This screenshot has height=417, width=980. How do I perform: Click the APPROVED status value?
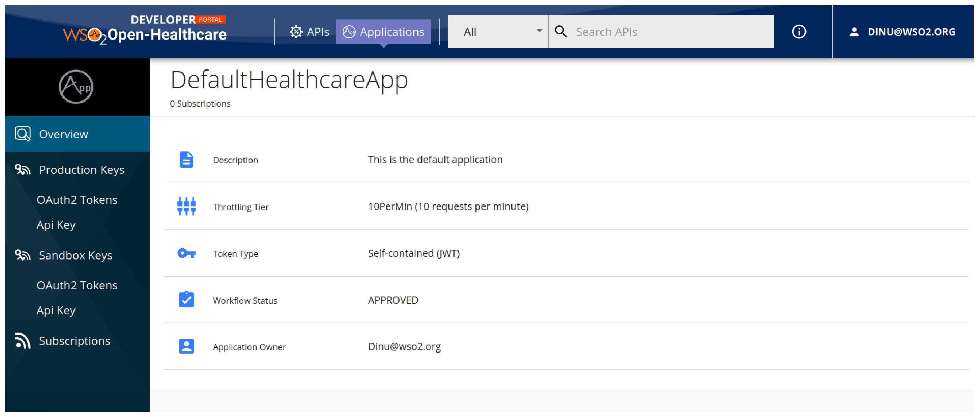[393, 300]
